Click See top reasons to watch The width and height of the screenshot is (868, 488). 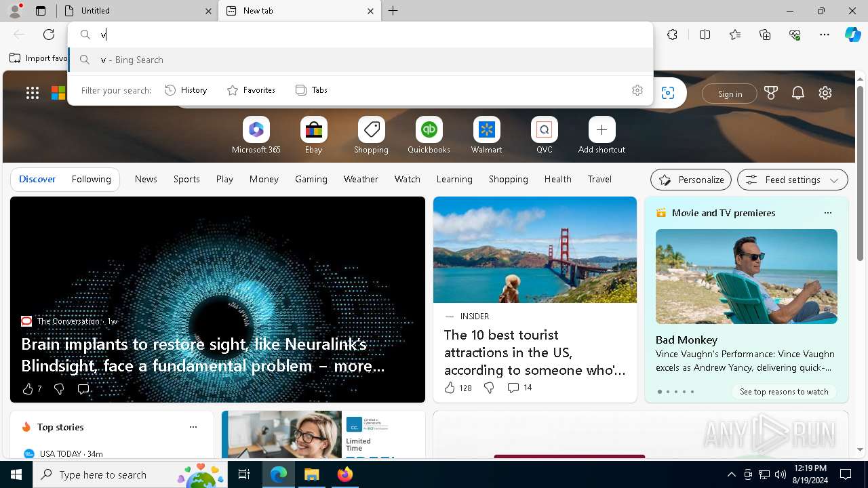[784, 392]
